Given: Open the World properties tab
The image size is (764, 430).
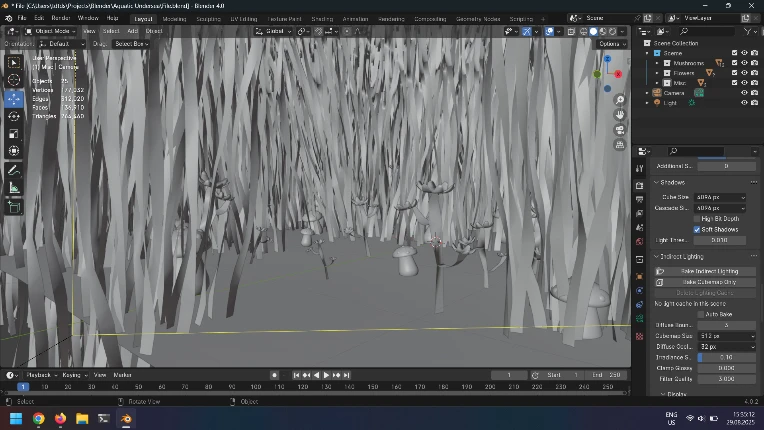Looking at the screenshot, I should (x=640, y=242).
